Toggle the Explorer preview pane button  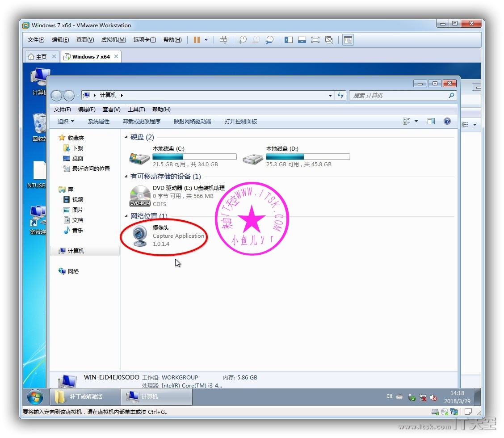click(x=431, y=121)
